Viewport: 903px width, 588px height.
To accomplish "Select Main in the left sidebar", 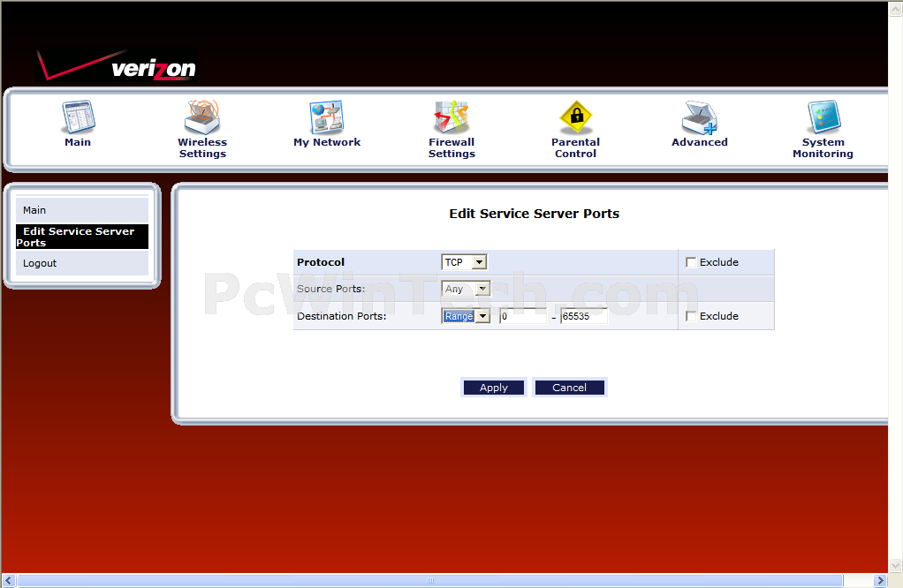I will (82, 210).
